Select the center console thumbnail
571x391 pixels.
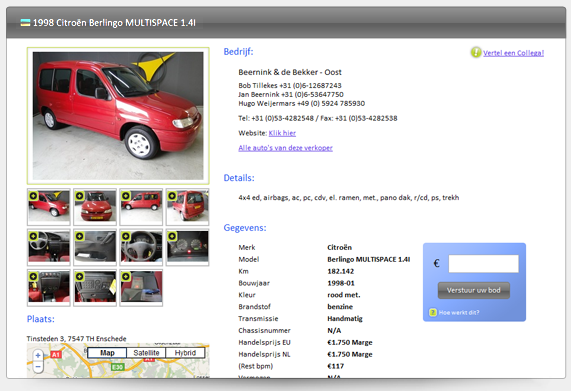49,287
